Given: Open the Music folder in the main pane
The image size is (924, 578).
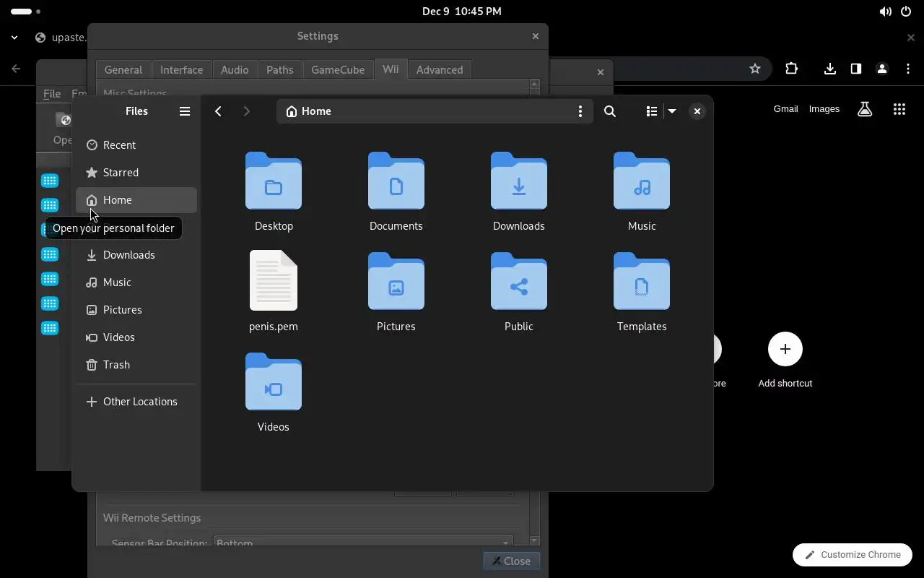Looking at the screenshot, I should pos(642,192).
